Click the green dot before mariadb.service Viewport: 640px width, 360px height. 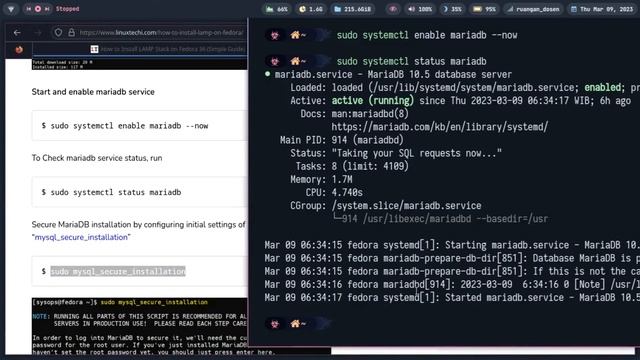[267, 74]
